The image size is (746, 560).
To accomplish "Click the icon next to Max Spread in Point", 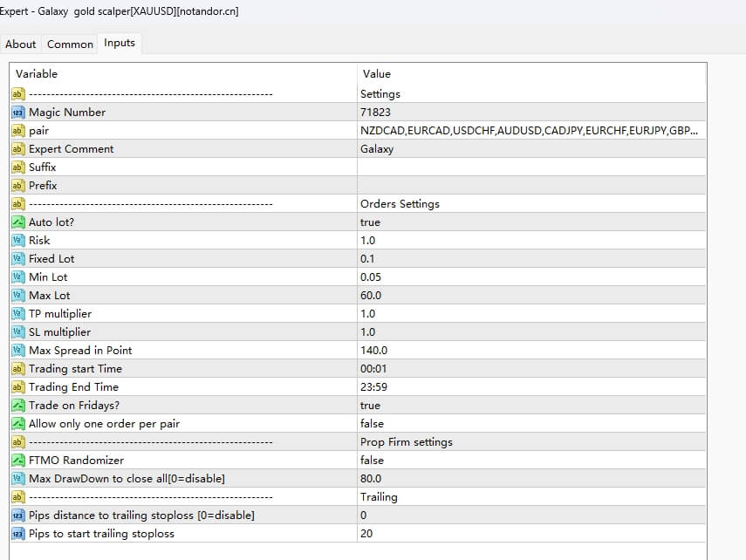I will click(x=17, y=351).
